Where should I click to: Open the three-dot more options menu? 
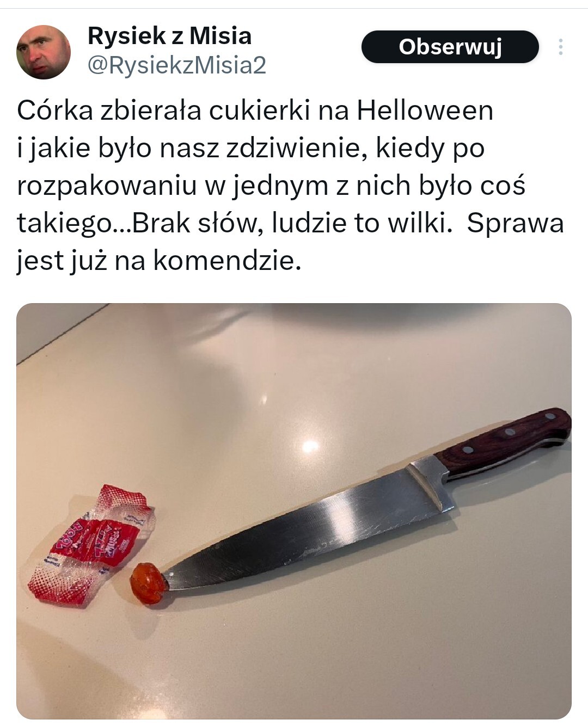(560, 47)
